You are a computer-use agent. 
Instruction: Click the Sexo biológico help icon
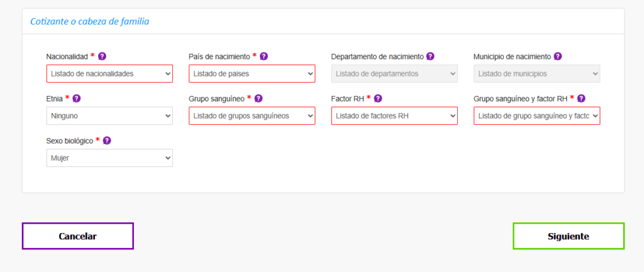coord(107,141)
